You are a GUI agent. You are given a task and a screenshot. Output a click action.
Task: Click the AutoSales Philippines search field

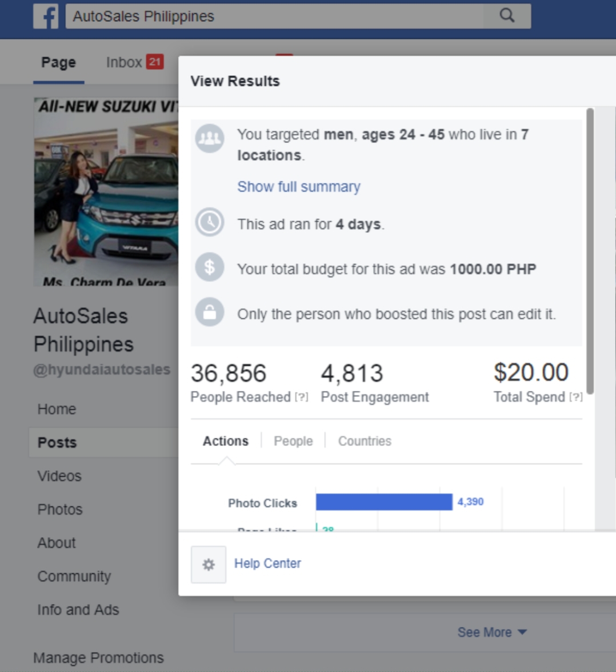pos(274,16)
